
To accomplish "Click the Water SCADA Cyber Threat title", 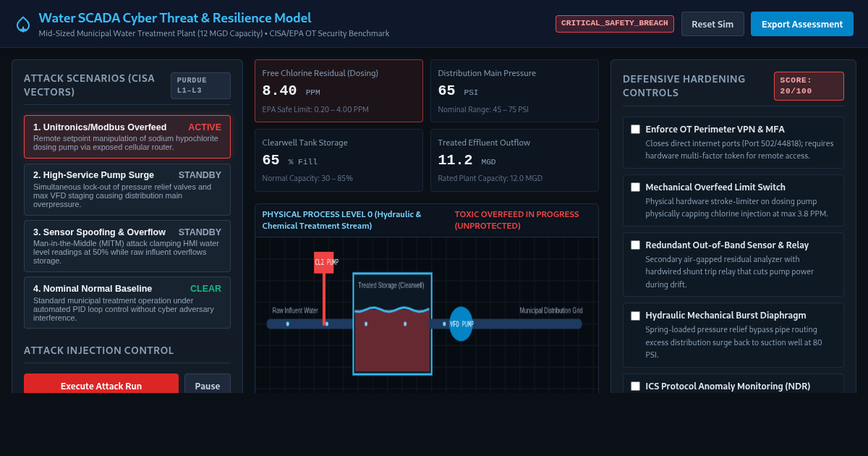I will (x=175, y=18).
